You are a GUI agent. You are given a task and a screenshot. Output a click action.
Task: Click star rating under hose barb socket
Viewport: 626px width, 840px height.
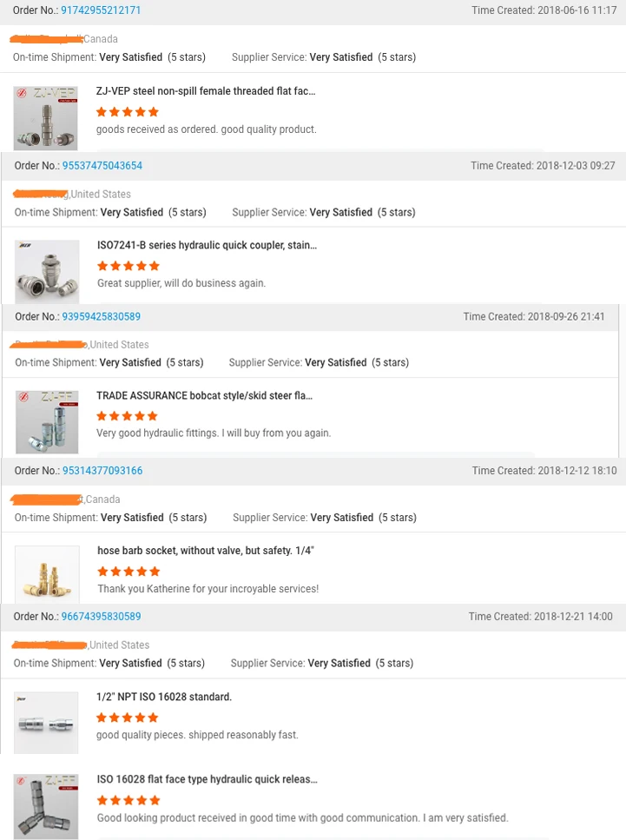128,572
